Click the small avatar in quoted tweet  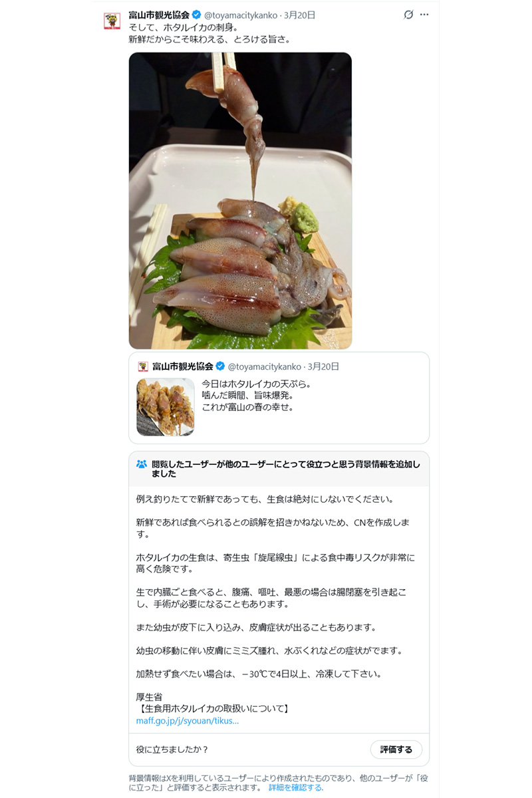[143, 366]
